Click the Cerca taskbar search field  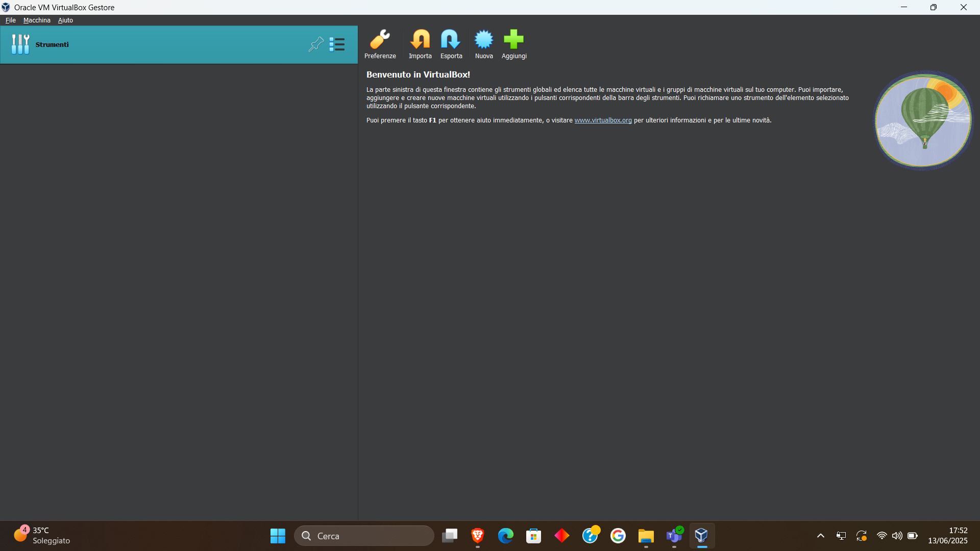coord(364,536)
